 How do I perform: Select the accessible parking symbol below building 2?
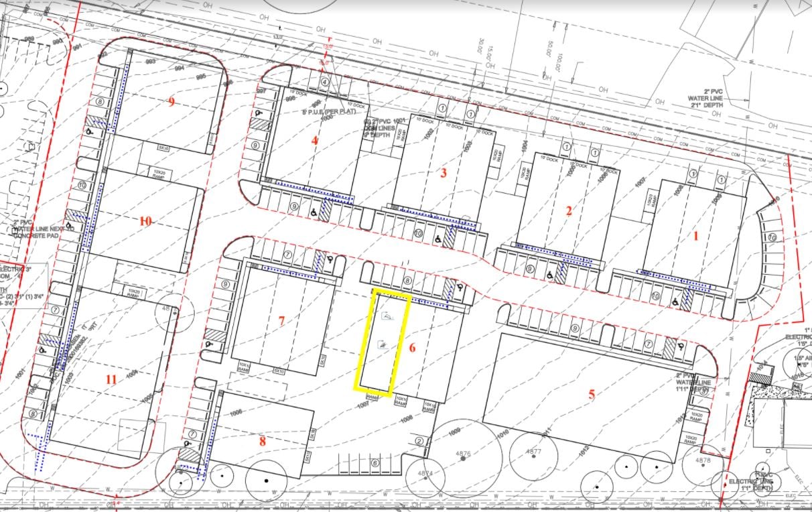tap(549, 274)
